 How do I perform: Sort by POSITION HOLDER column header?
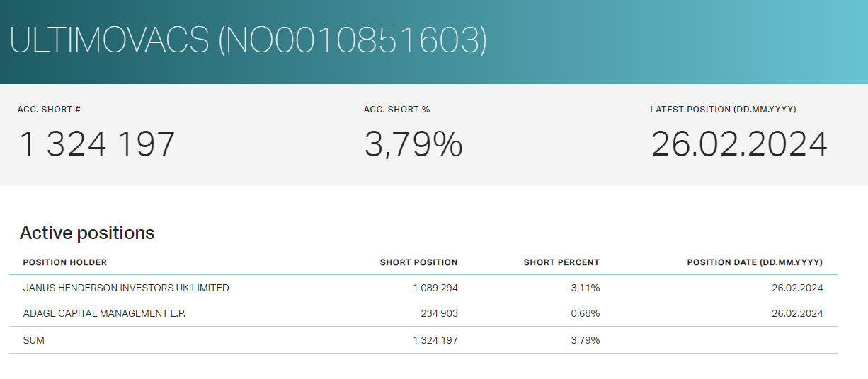(65, 262)
